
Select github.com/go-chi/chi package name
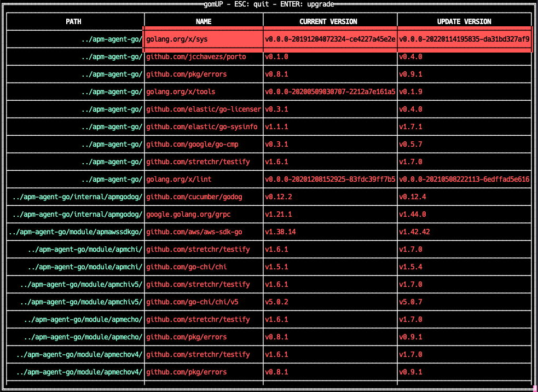[186, 267]
